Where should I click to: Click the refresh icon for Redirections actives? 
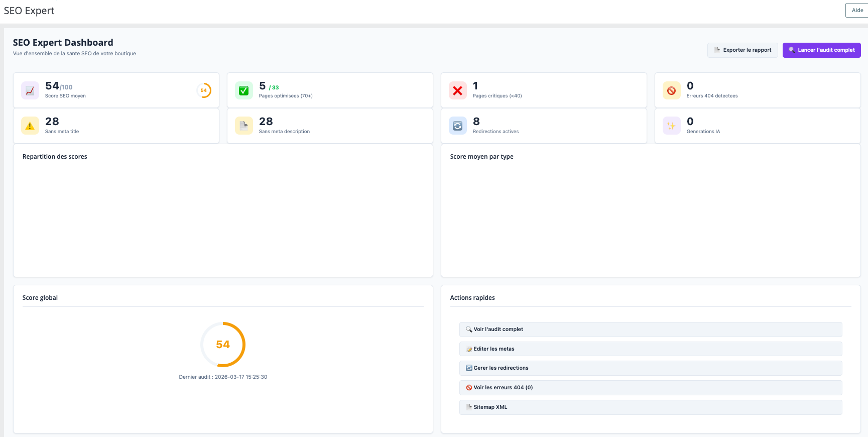coord(458,126)
